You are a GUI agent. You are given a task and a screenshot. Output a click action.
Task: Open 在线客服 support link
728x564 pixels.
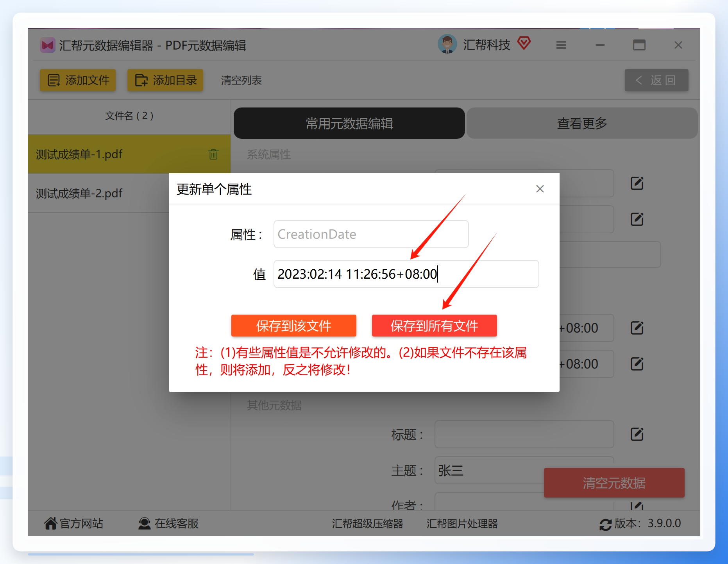point(168,523)
